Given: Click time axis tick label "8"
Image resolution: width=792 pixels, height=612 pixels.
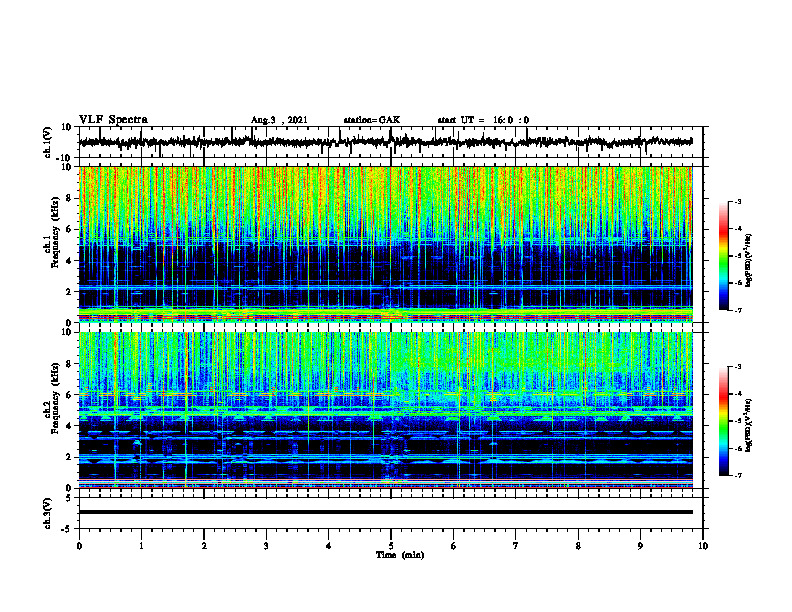Looking at the screenshot, I should pos(578,546).
